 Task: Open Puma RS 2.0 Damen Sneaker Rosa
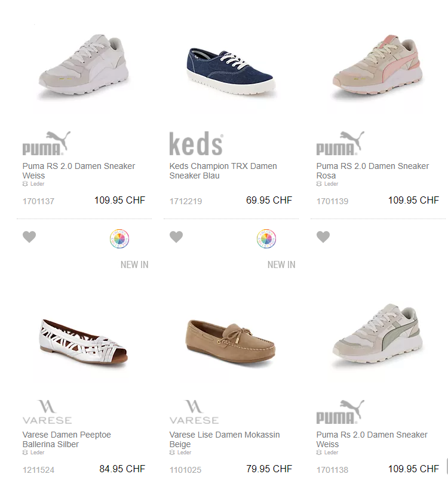pos(373,171)
